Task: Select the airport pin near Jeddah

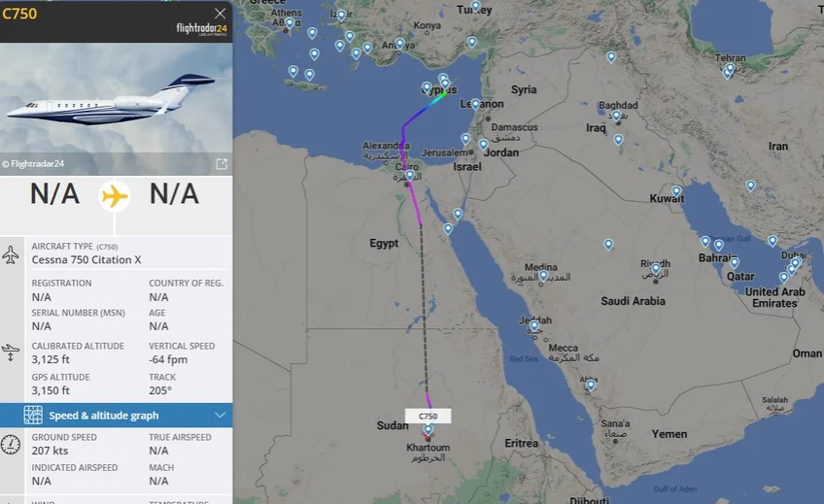Action: 534,326
